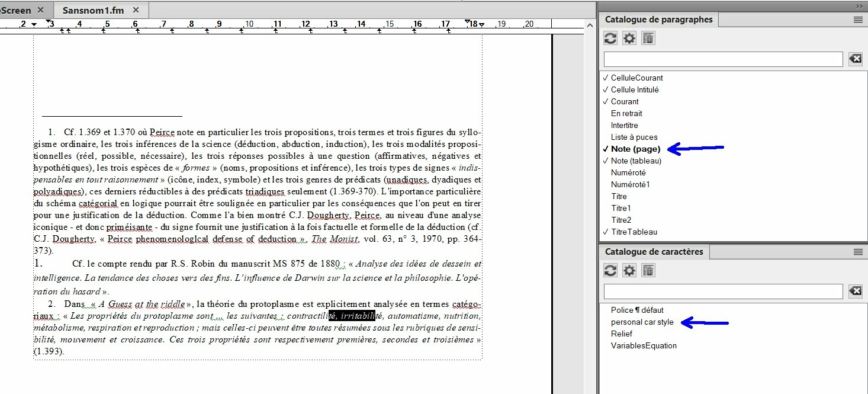Image resolution: width=868 pixels, height=394 pixels.
Task: Open the Catalogue de paragraphes panel menu
Action: (x=857, y=20)
